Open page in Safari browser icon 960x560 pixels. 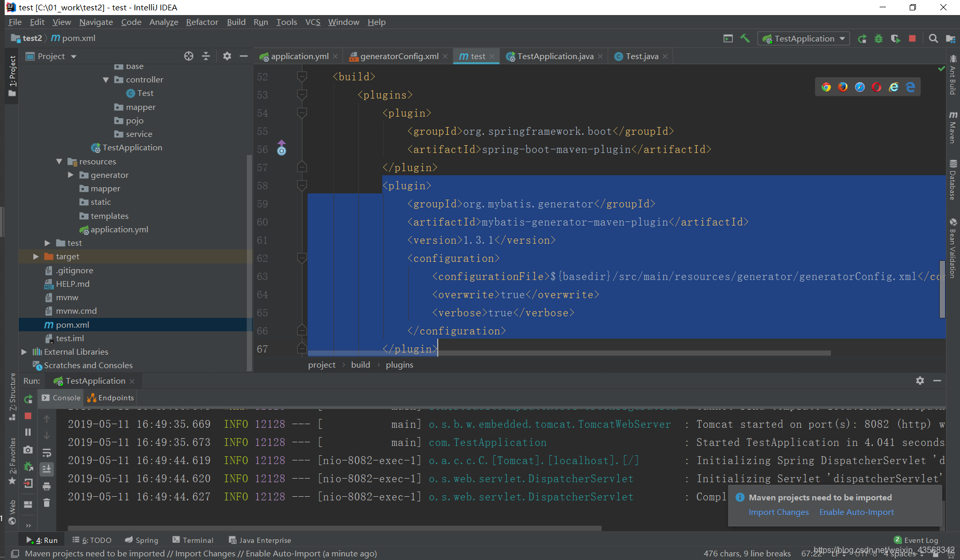tap(860, 87)
